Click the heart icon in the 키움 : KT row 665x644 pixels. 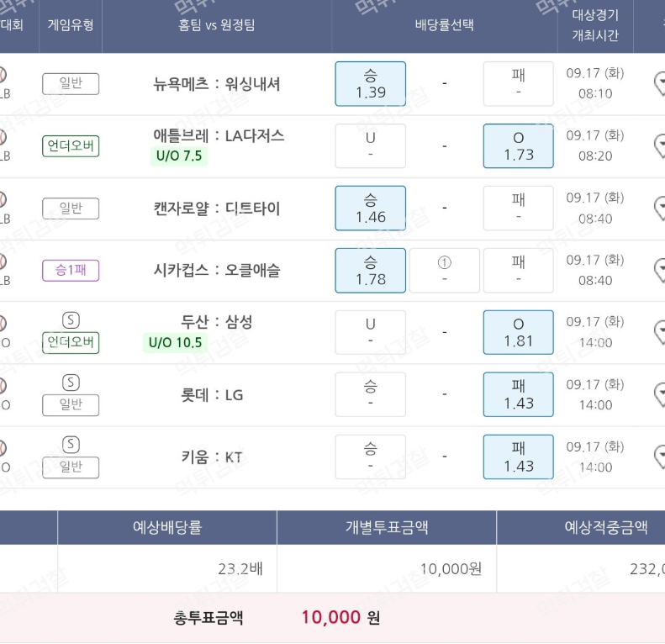[659, 457]
